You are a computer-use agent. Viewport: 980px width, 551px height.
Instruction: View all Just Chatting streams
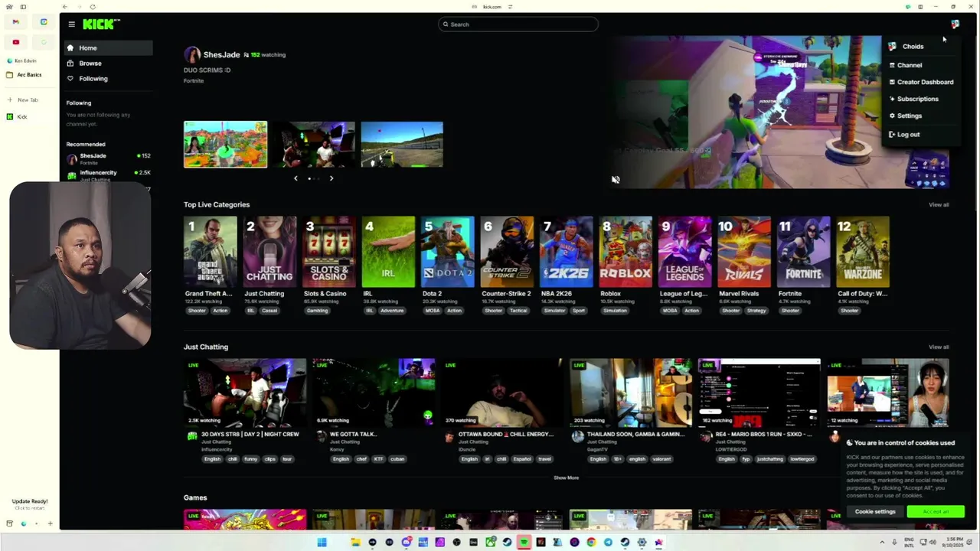939,347
